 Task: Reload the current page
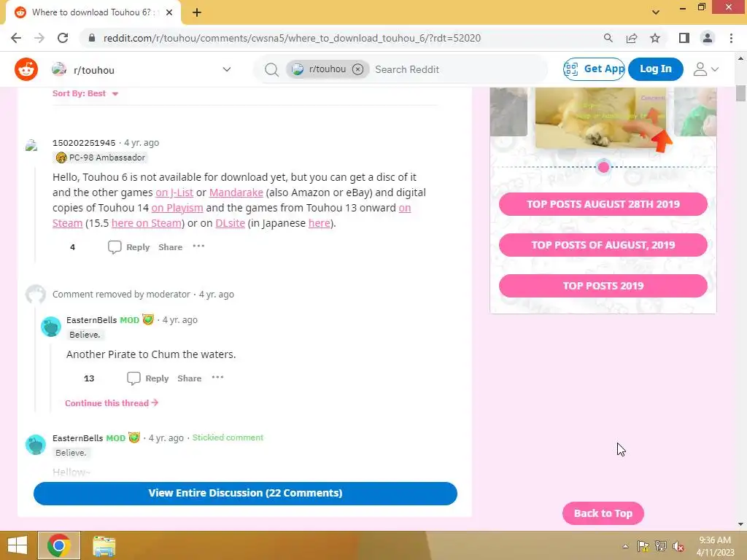pos(63,38)
